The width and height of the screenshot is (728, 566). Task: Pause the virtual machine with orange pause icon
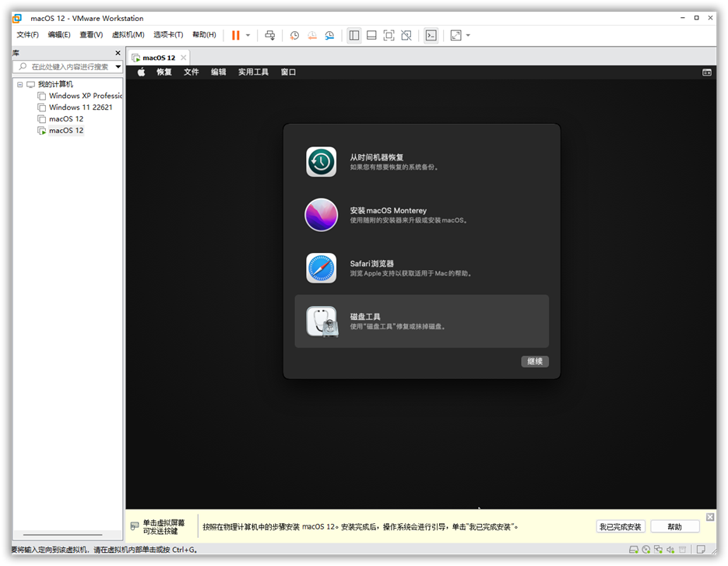pyautogui.click(x=236, y=35)
